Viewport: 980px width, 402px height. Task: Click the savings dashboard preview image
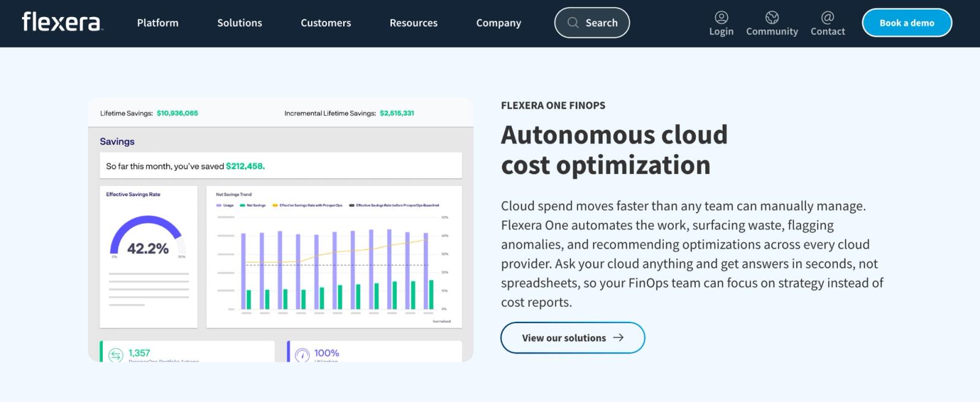281,229
